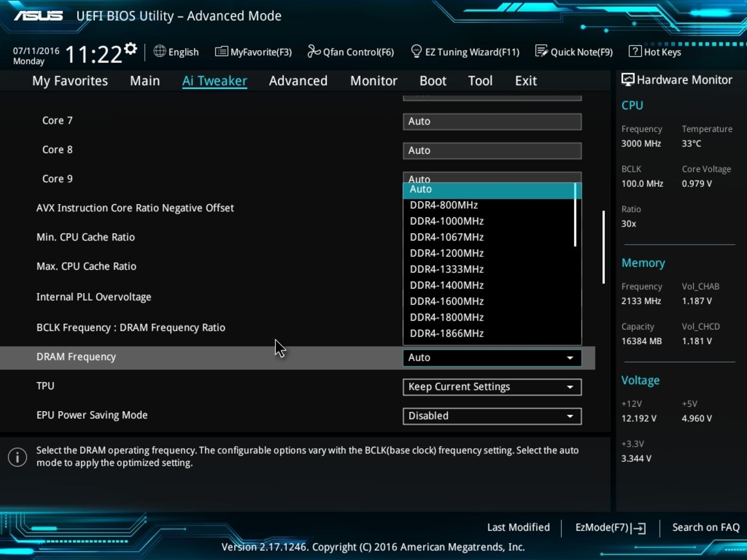Viewport: 747px width, 560px height.
Task: Click the CPU temperature 33°C reading
Action: (692, 144)
